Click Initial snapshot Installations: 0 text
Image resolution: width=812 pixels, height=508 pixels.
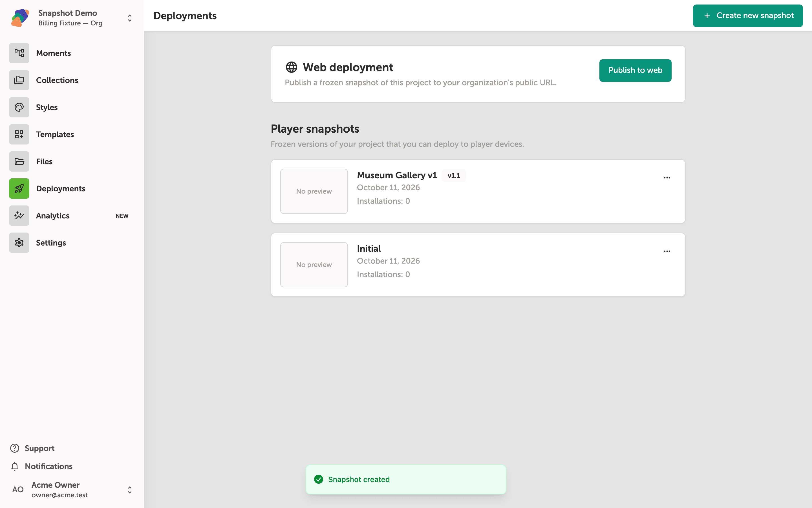click(x=383, y=275)
